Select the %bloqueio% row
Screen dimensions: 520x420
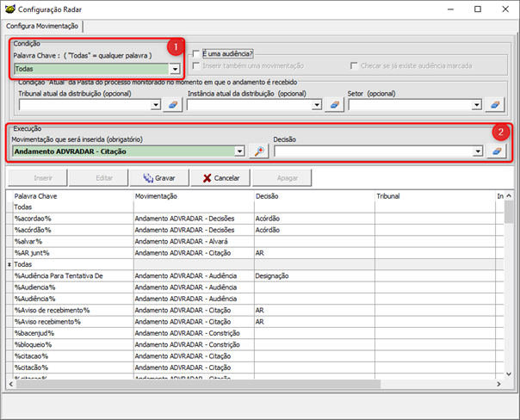255,345
